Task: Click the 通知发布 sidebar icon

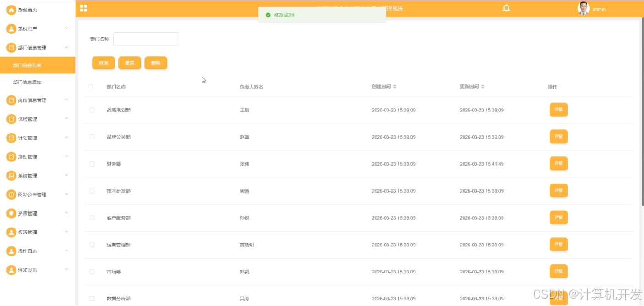Action: [x=11, y=270]
